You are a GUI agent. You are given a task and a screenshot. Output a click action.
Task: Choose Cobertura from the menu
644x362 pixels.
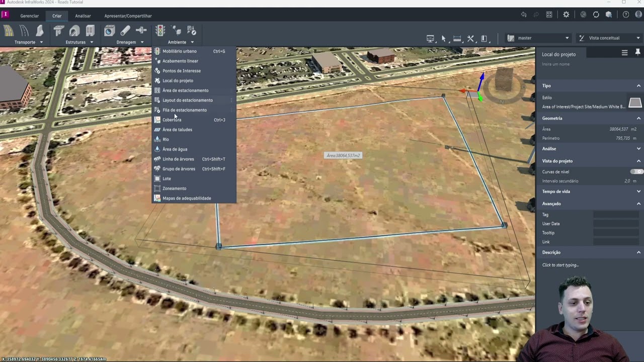pos(194,120)
